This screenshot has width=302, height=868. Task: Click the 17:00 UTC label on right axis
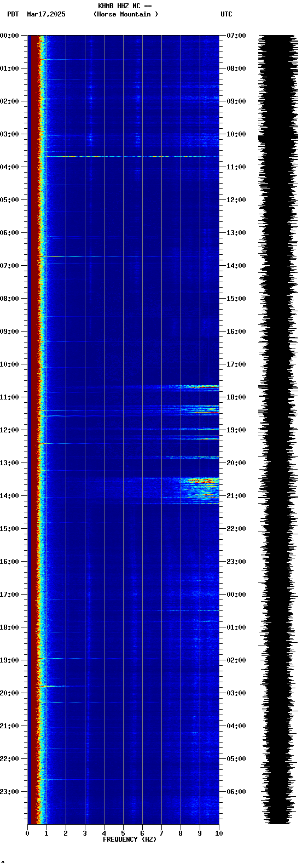tap(236, 364)
